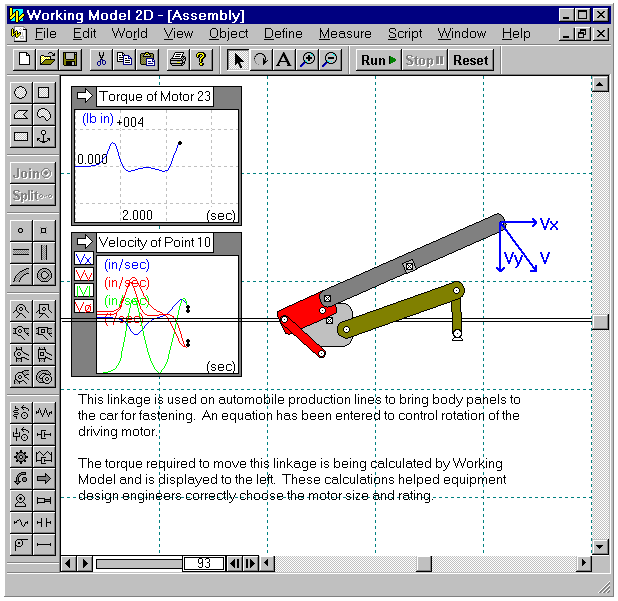Select the vertical pinned slot joint tool

coord(20,355)
